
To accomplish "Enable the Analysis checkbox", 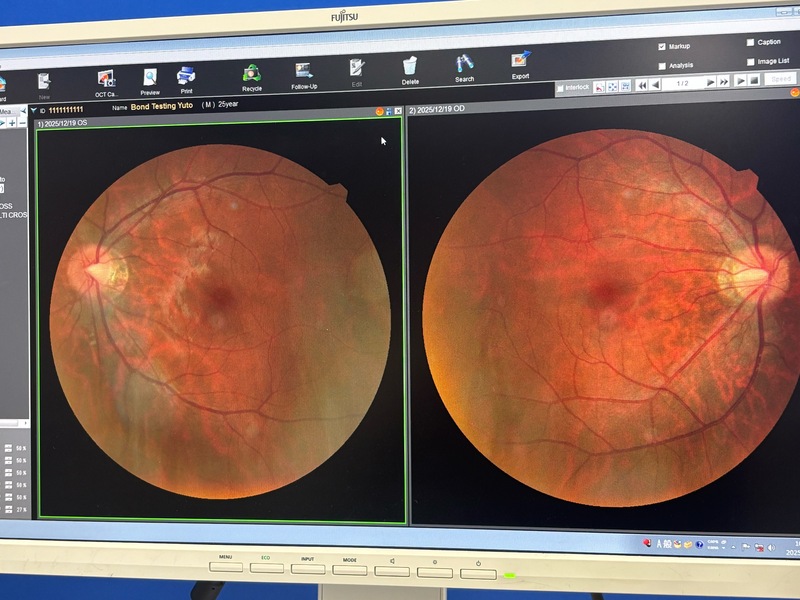I will (x=662, y=66).
